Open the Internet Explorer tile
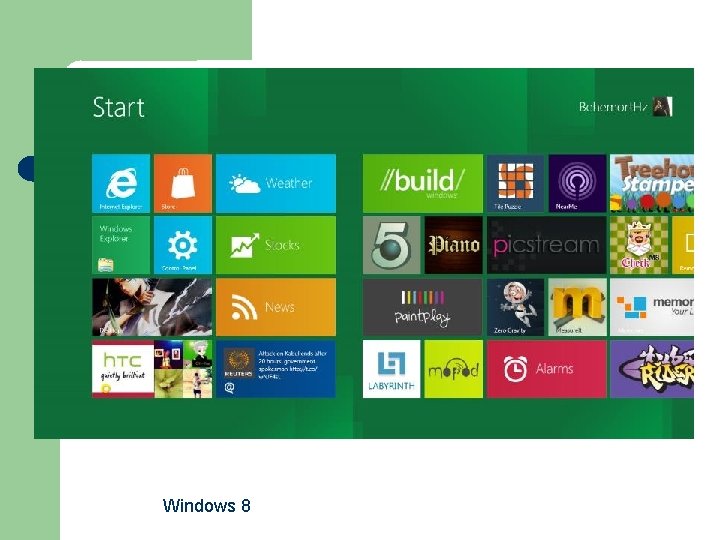The height and width of the screenshot is (540, 720). tap(121, 183)
